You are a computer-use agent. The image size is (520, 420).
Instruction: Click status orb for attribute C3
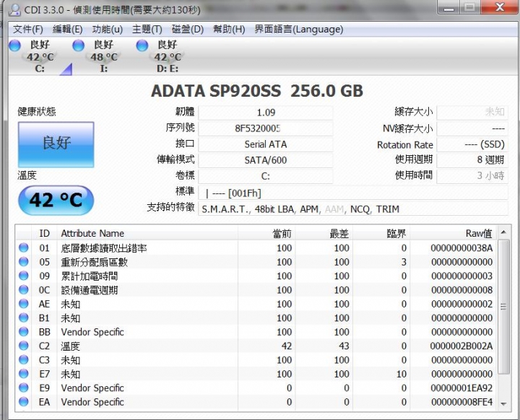24,359
